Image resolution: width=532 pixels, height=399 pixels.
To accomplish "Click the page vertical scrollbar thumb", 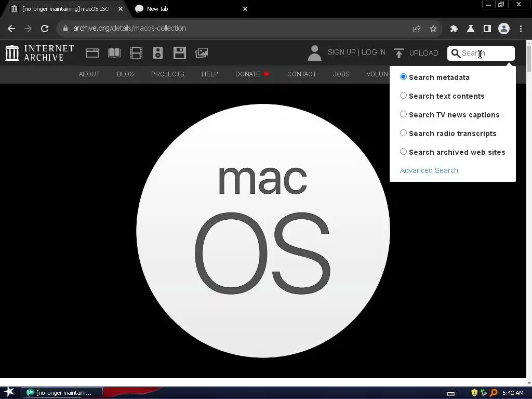I will pos(529,58).
